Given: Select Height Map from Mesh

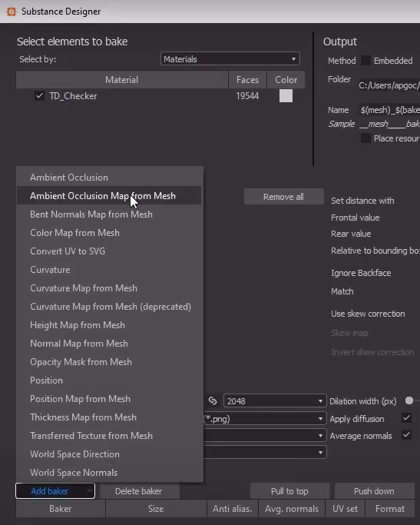Looking at the screenshot, I should point(109,325).
